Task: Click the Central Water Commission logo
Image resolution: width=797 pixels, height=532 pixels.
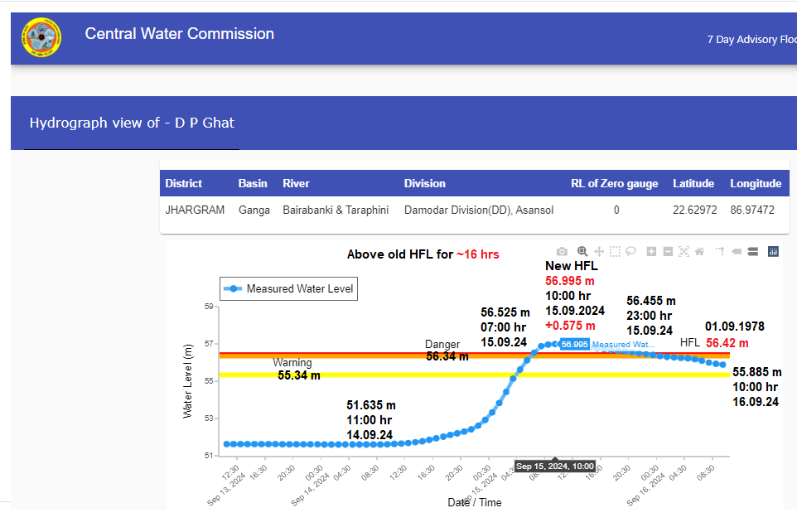Action: 41,37
